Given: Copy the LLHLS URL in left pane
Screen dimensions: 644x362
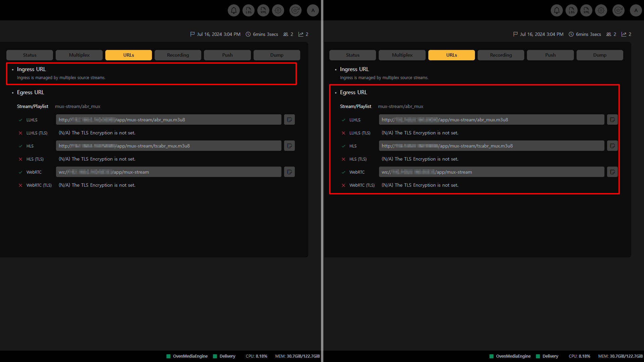Looking at the screenshot, I should click(289, 120).
